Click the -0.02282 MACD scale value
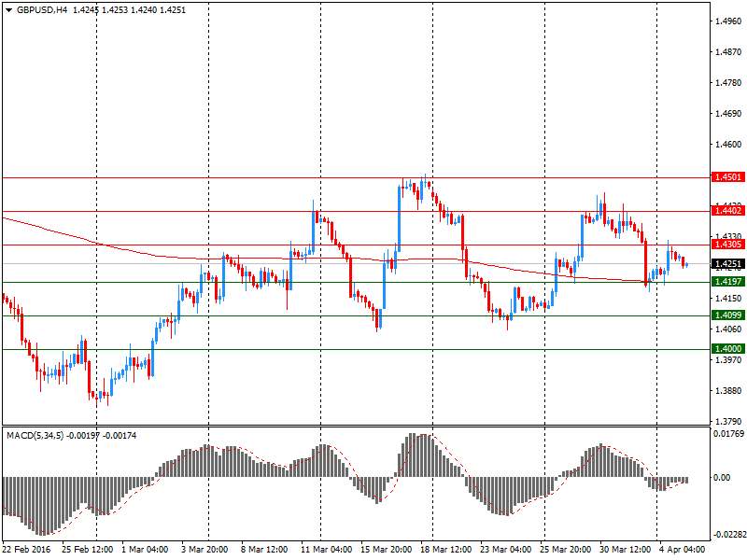 pos(728,534)
